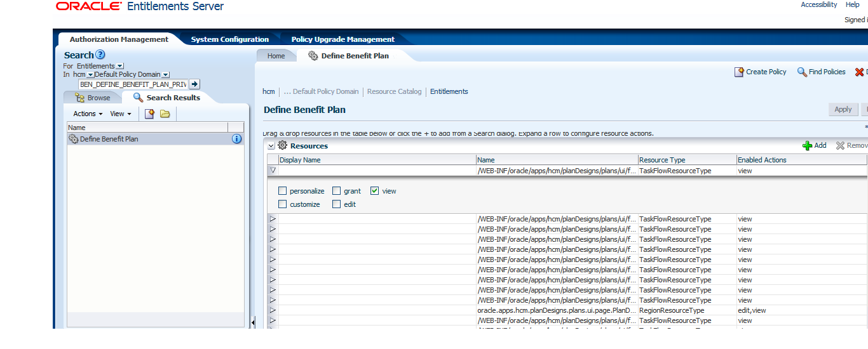Screen dimensions: 868x349
Task: Click the Apply button
Action: [843, 109]
